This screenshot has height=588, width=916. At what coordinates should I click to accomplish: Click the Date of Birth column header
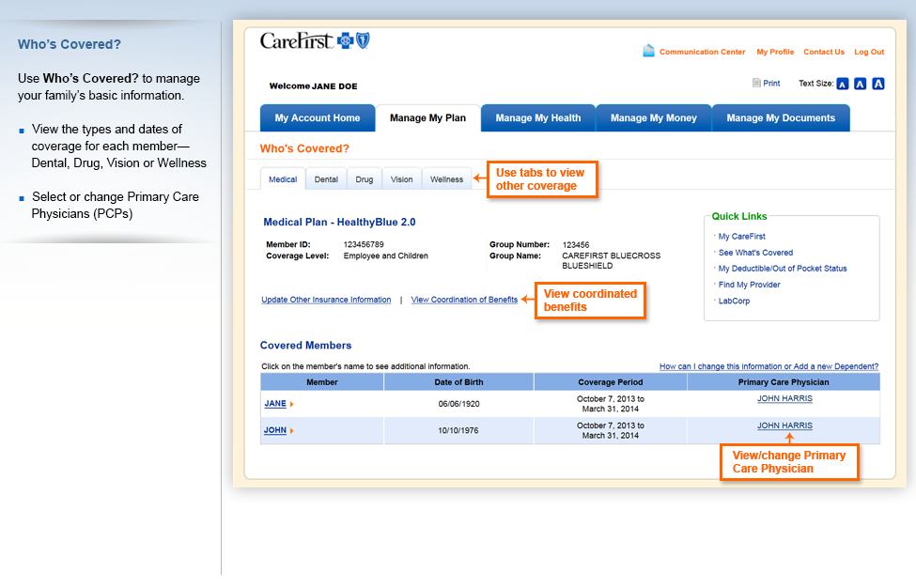[458, 382]
